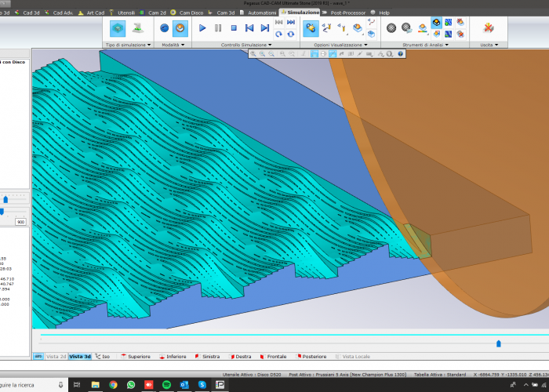The height and width of the screenshot is (392, 549).
Task: Toggle the highlighted star display option
Action: tap(311, 28)
